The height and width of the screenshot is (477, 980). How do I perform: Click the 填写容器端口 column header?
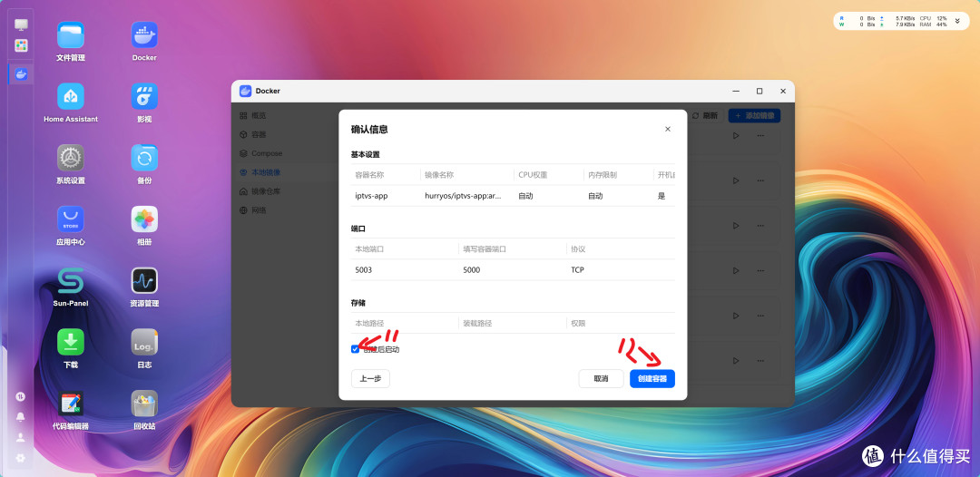point(485,249)
